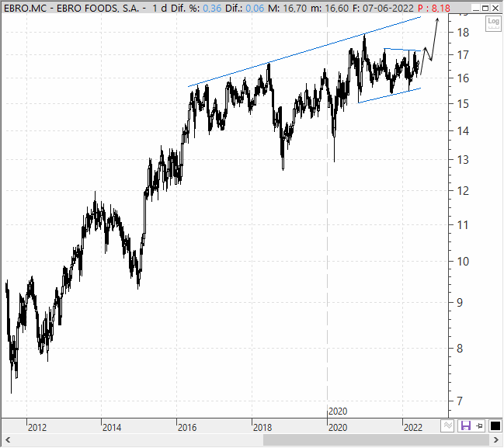This screenshot has width=504, height=448.
Task: Click the 'm: 16,60' minimum value
Action: coord(329,8)
